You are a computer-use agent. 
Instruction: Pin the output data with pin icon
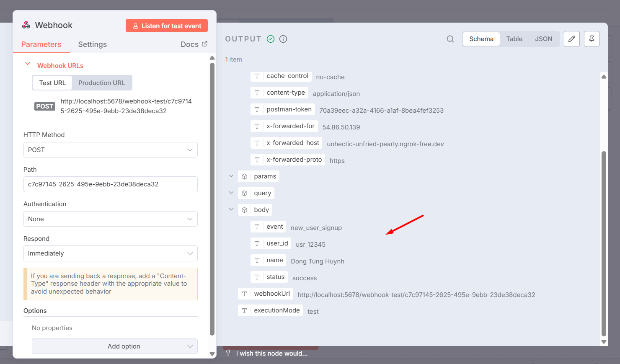[x=592, y=39]
